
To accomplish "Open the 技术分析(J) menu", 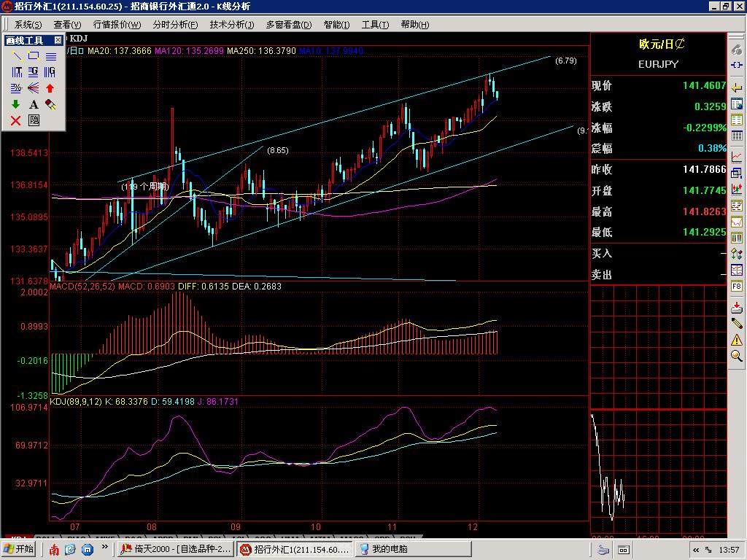I will tap(232, 24).
